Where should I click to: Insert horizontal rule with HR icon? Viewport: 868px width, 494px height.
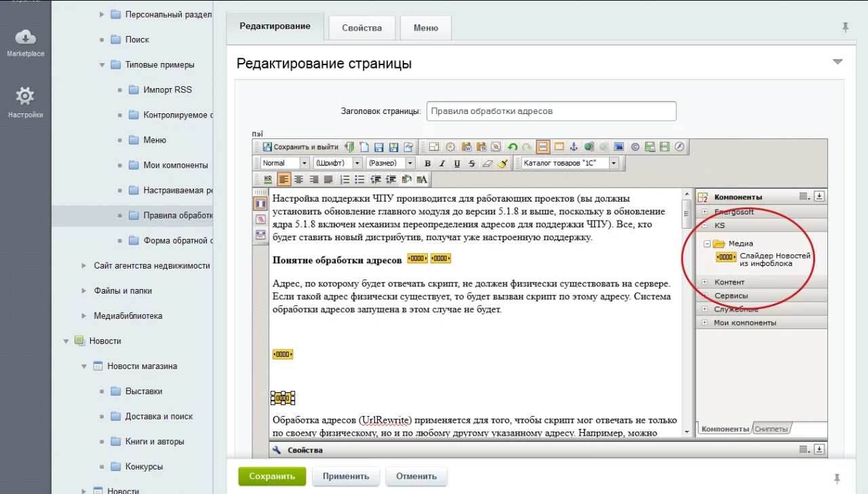click(267, 180)
